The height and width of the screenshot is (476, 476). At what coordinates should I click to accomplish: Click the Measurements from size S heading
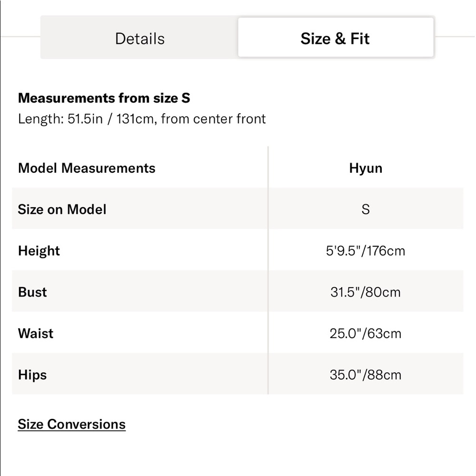[104, 98]
